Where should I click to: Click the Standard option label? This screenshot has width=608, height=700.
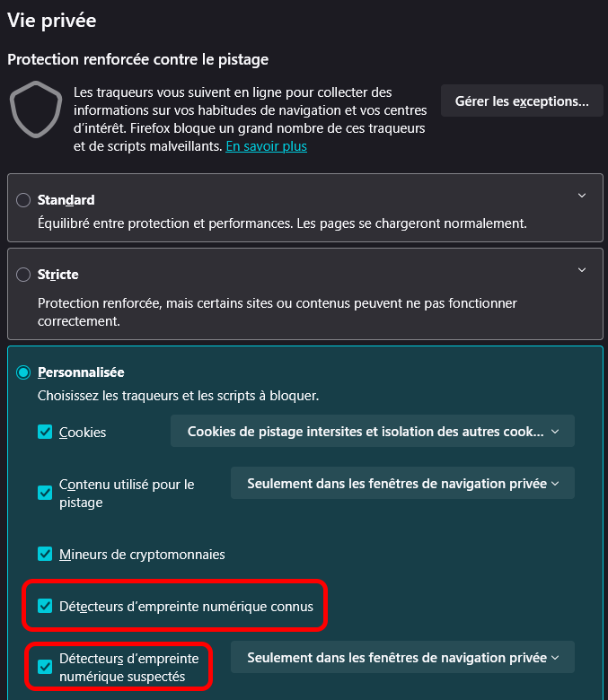point(66,200)
